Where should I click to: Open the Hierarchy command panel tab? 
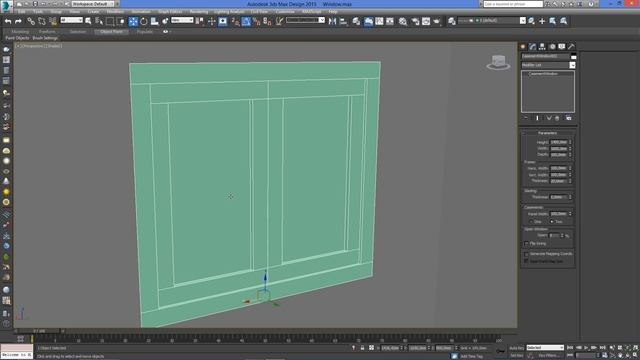point(542,47)
